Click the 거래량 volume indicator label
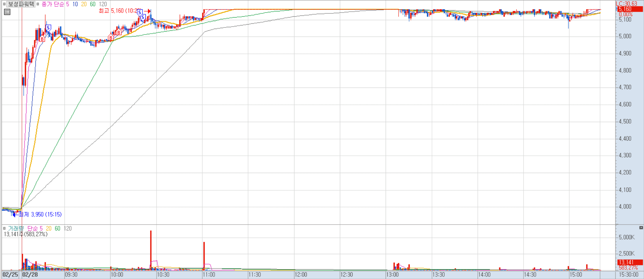Image resolution: width=644 pixels, height=279 pixels. pyautogui.click(x=16, y=228)
